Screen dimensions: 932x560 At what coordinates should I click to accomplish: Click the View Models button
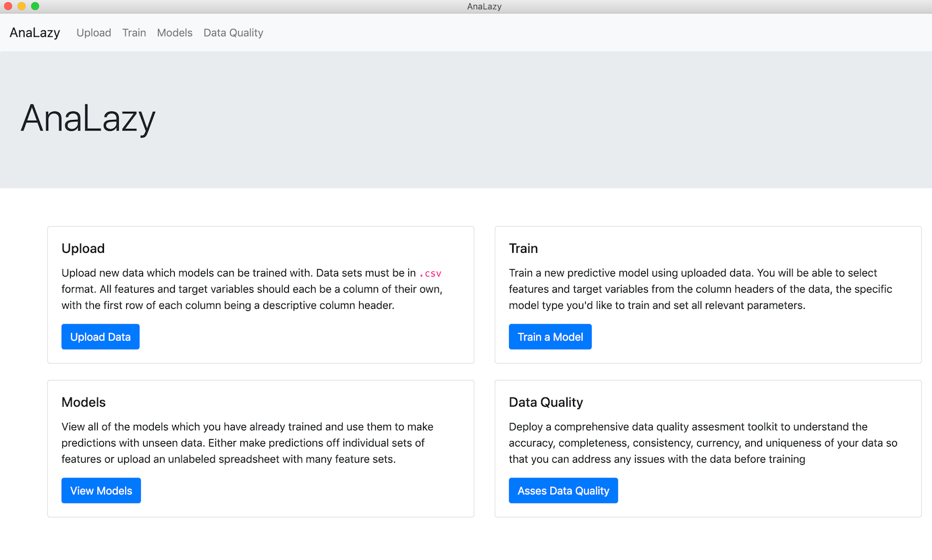pyautogui.click(x=101, y=490)
